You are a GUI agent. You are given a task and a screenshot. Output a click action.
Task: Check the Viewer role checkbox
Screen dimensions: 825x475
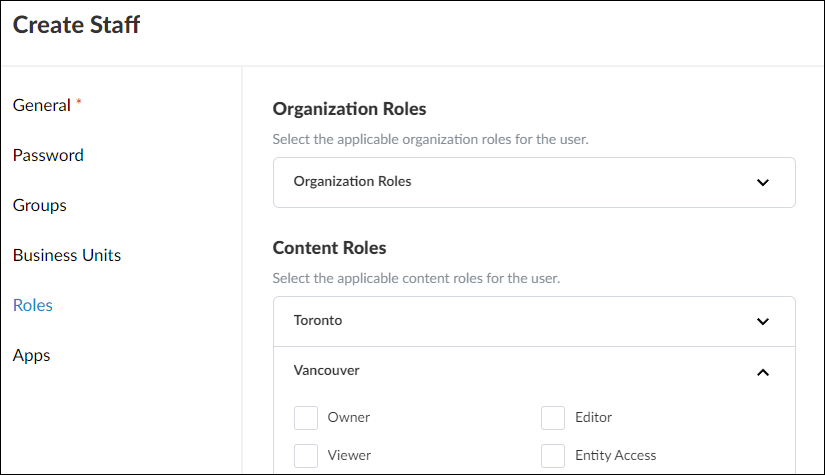(306, 456)
